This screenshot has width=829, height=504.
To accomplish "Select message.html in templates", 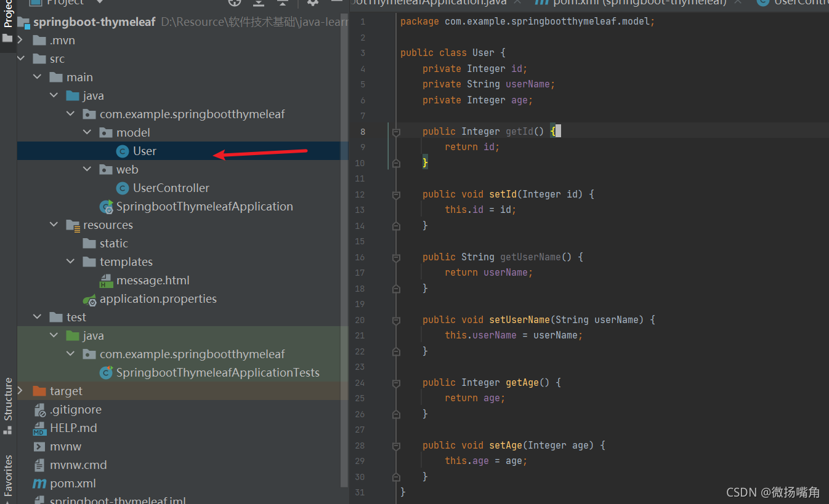I will point(153,281).
